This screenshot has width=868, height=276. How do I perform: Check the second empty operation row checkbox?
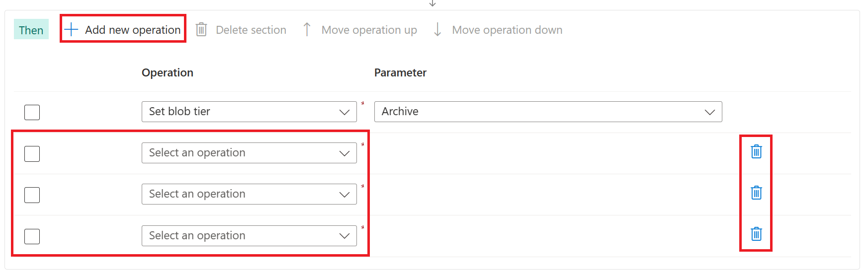(32, 195)
